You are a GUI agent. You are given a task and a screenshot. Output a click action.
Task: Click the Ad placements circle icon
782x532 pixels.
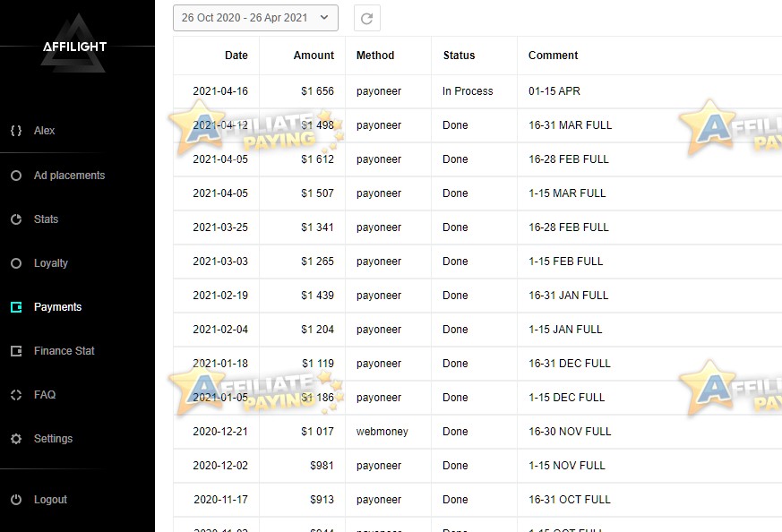coord(16,176)
